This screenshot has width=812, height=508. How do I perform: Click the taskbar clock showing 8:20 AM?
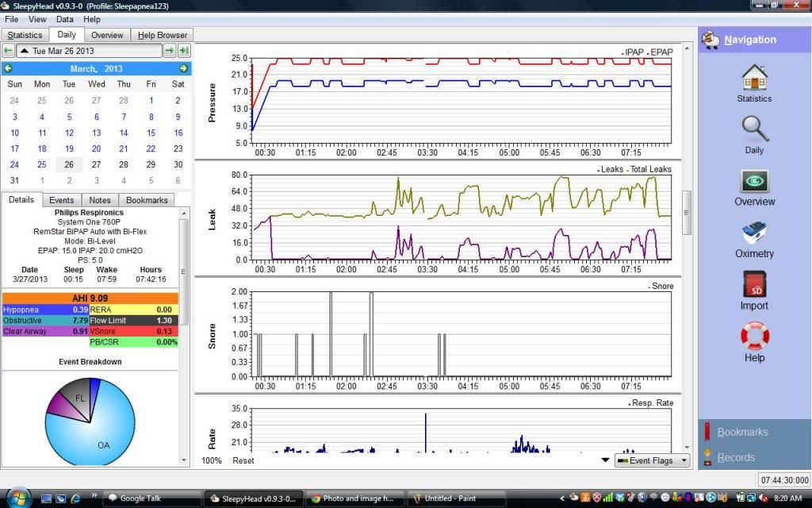788,498
